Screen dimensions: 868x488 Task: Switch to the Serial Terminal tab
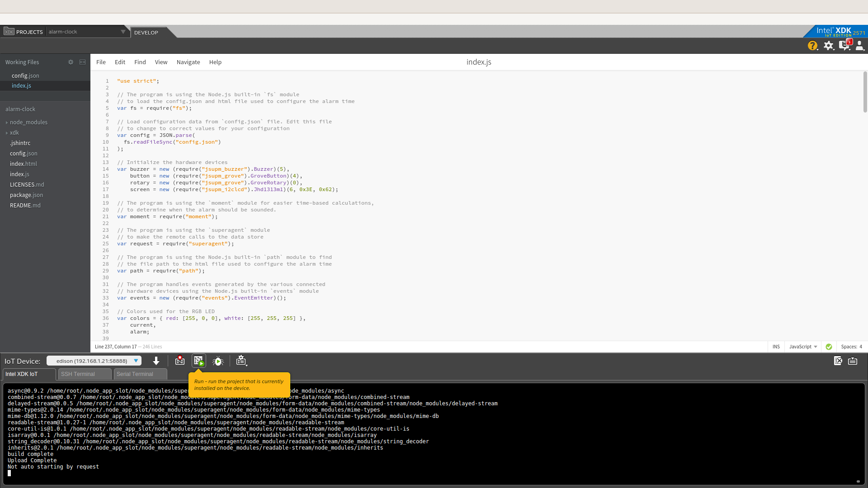click(141, 374)
